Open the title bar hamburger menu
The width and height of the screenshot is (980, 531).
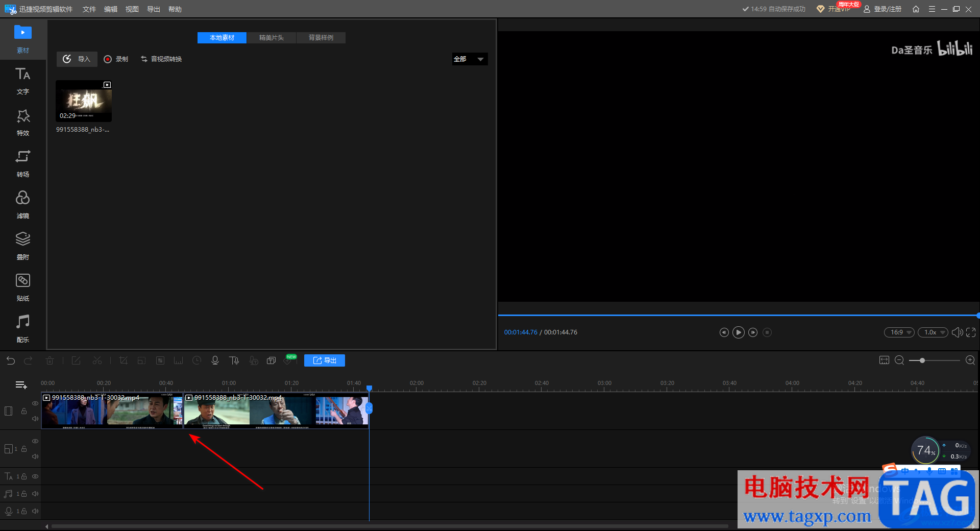tap(932, 9)
